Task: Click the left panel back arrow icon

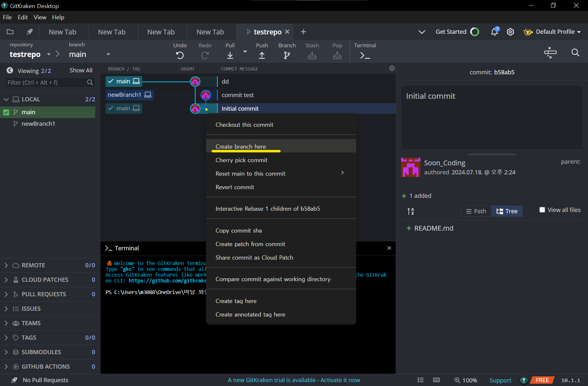Action: [10, 70]
